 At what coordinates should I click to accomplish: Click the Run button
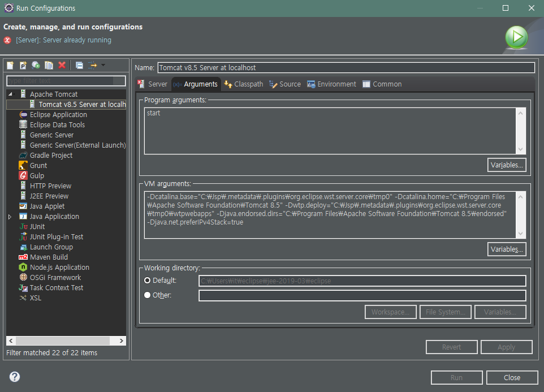coord(456,377)
